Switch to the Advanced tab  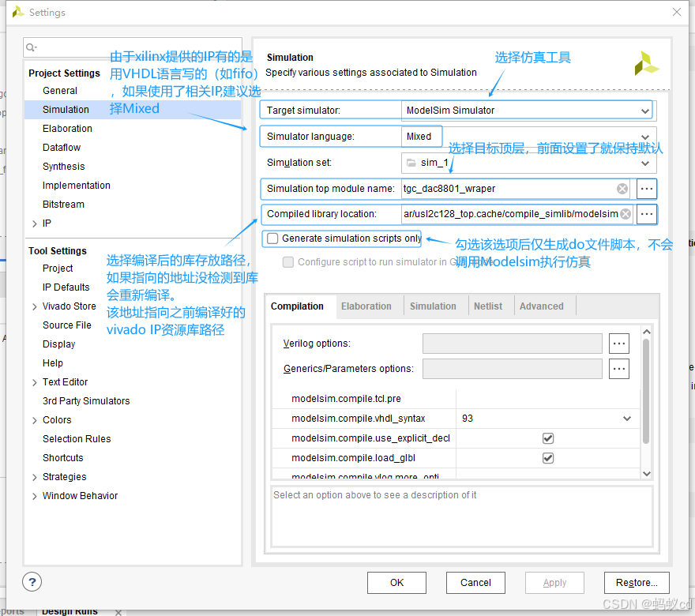tap(541, 306)
